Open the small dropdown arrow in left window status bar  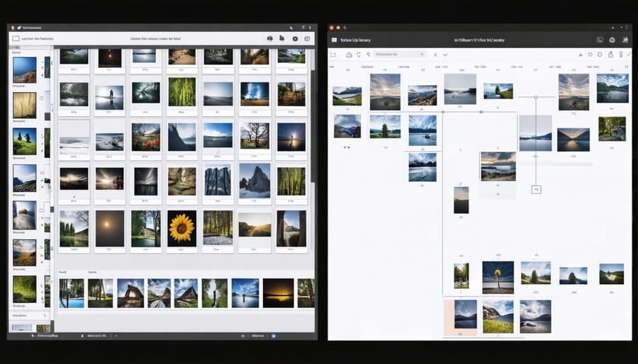point(116,336)
